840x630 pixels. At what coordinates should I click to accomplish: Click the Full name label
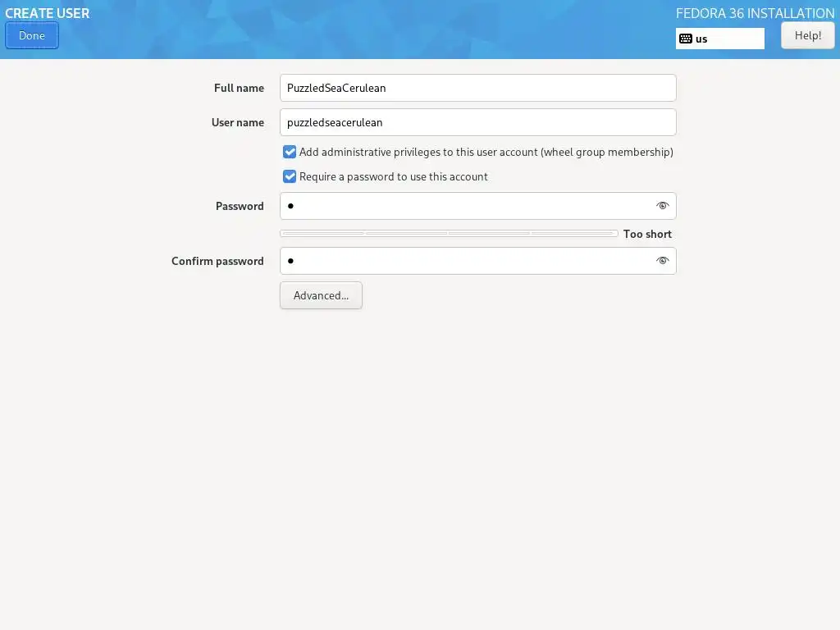(x=239, y=88)
